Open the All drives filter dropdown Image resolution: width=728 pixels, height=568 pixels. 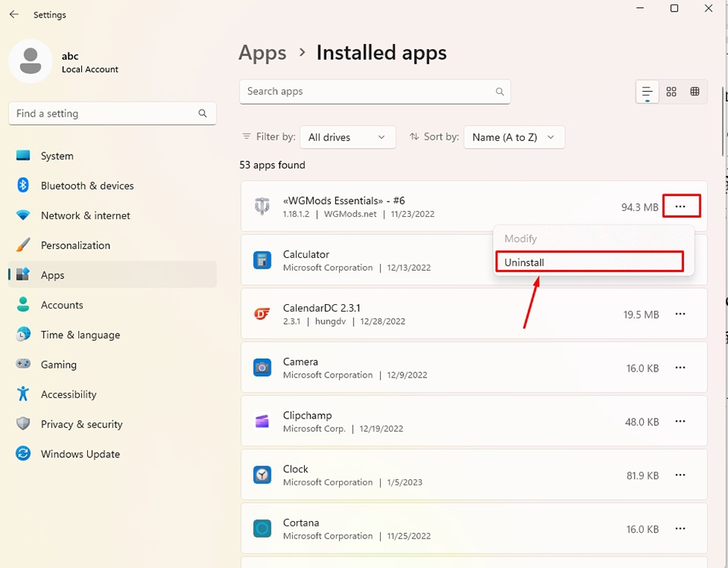[x=348, y=137]
